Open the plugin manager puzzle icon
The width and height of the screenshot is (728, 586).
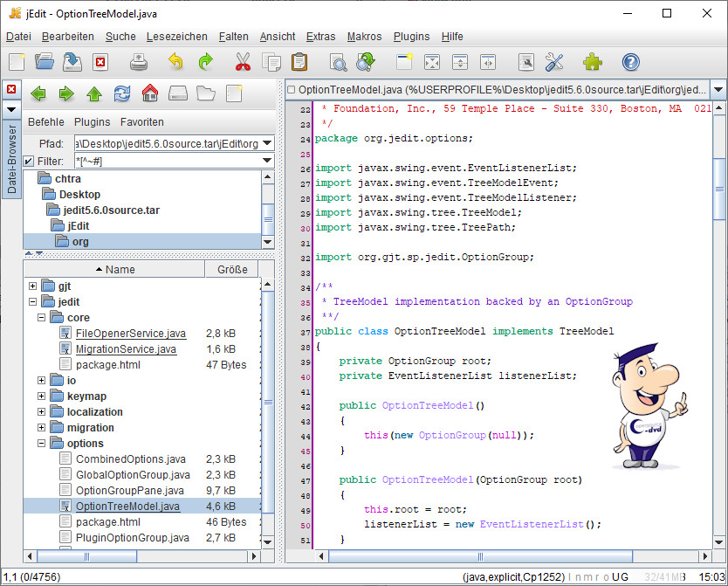593,62
